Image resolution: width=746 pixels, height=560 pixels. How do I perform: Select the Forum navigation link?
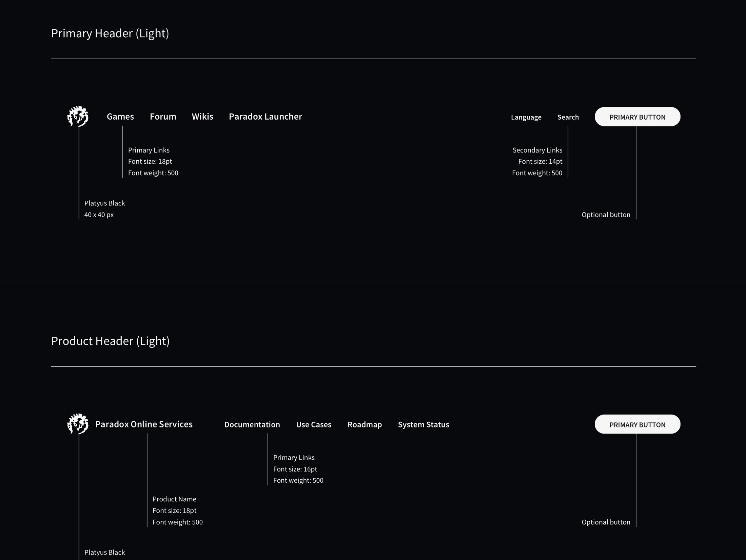tap(163, 116)
